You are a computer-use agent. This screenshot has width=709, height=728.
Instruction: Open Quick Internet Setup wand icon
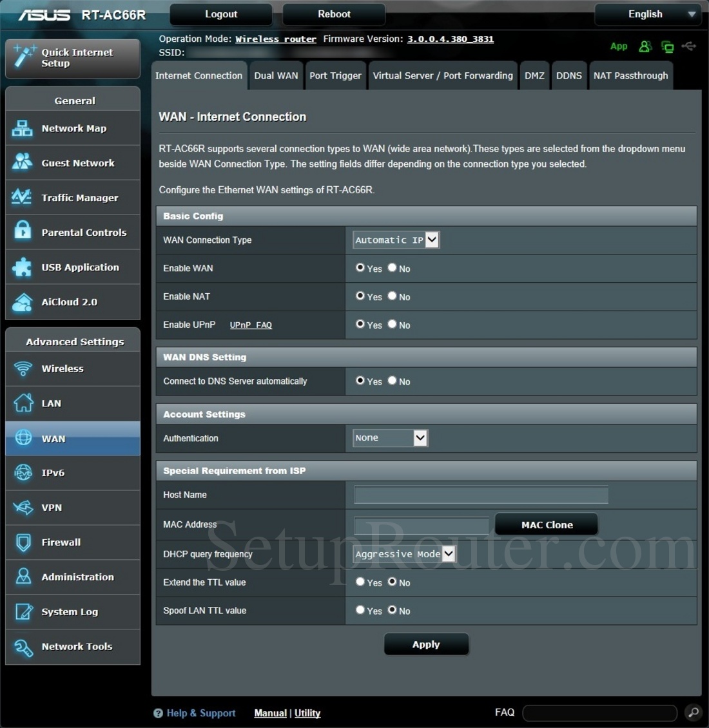click(x=24, y=56)
